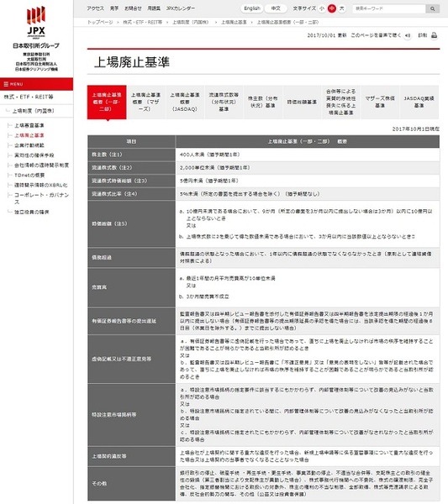Screen dimensions: 448x504
Task: Open 会社情報の適時開示制度 in sidebar
Action: pyautogui.click(x=41, y=165)
